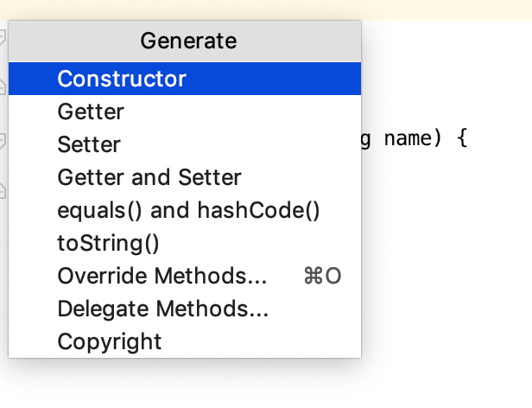532x408 pixels.
Task: Click the Generate popup title header
Action: click(x=187, y=40)
